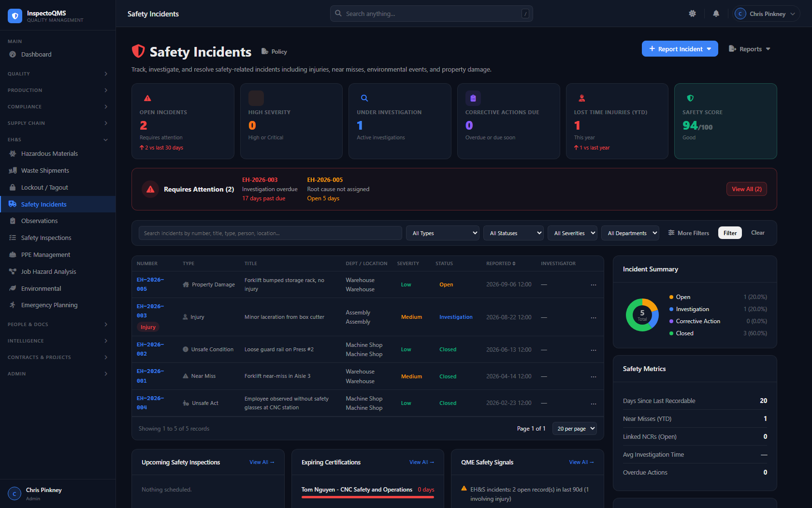Click the global Search anything field
812x508 pixels.
tap(432, 14)
